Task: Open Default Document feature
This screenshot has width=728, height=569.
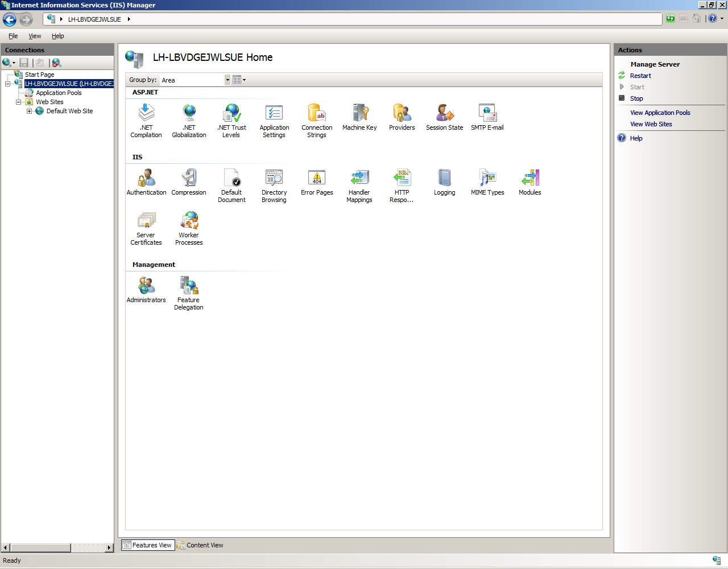Action: [231, 185]
